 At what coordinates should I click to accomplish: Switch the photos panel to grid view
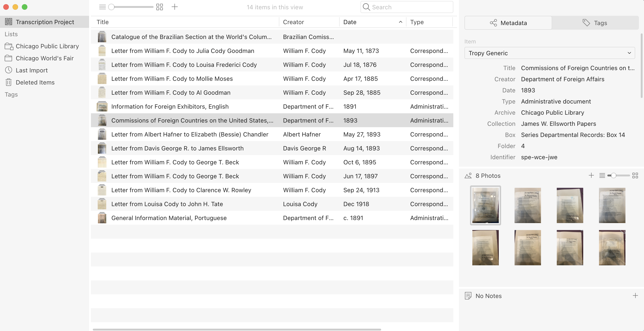point(635,176)
